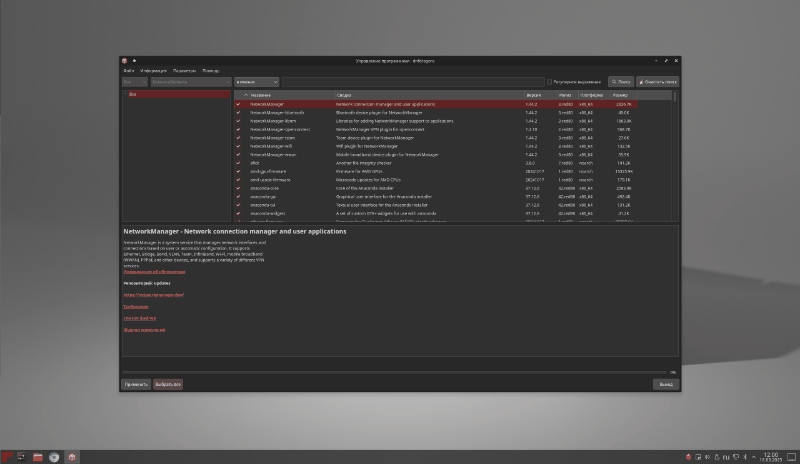Uncheck the NetworkManager-wifi package checkbox
Image resolution: width=800 pixels, height=464 pixels.
click(x=238, y=146)
